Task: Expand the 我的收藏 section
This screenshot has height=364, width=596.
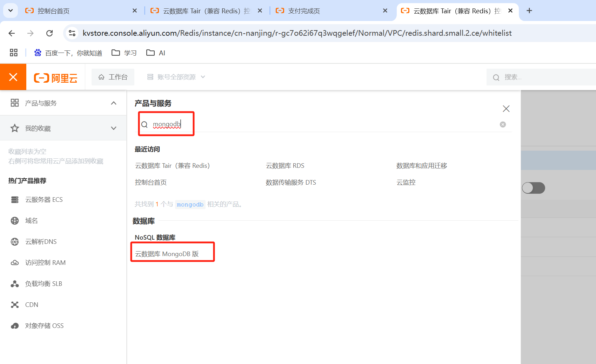Action: point(114,128)
